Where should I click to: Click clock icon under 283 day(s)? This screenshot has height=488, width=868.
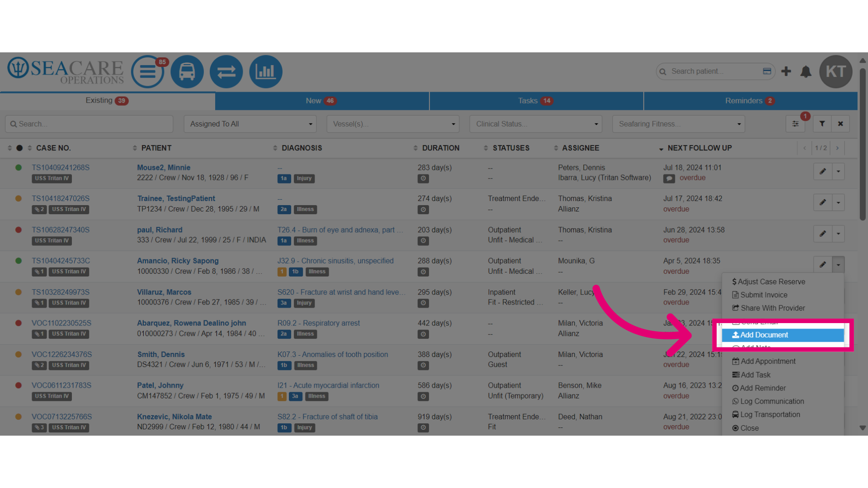tap(423, 178)
